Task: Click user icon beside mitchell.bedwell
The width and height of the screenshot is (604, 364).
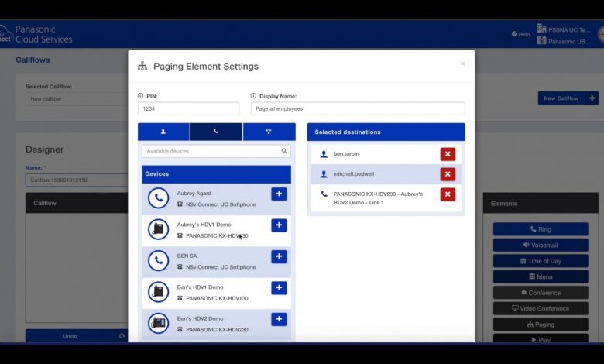Action: click(324, 174)
